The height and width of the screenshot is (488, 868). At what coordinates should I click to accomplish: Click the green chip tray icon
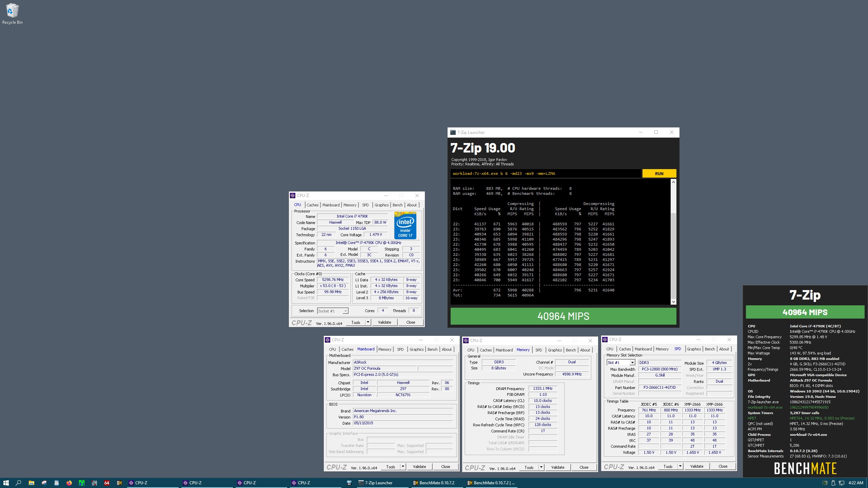pos(825,483)
